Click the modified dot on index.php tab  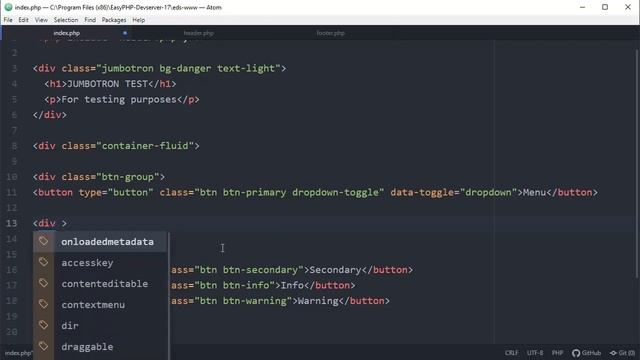(x=125, y=33)
